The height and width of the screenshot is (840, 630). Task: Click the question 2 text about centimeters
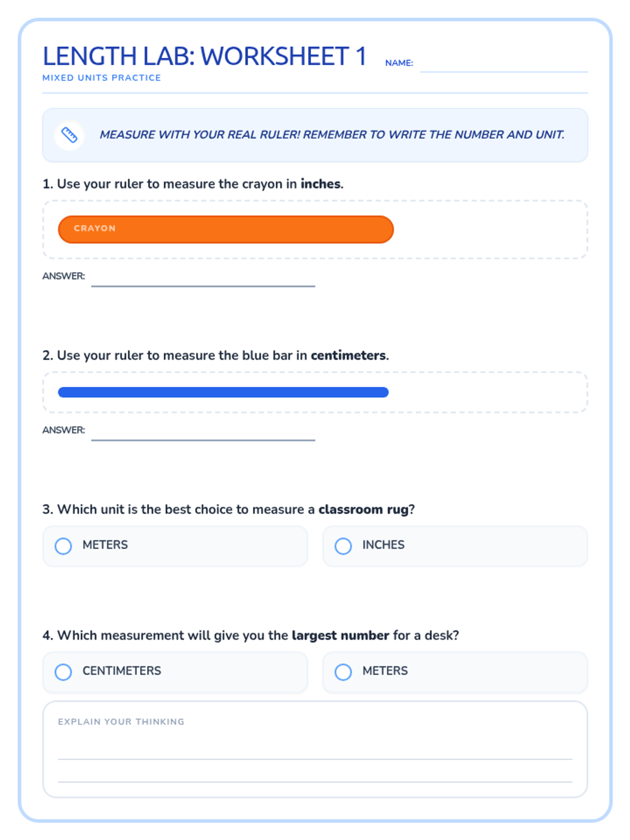click(215, 355)
